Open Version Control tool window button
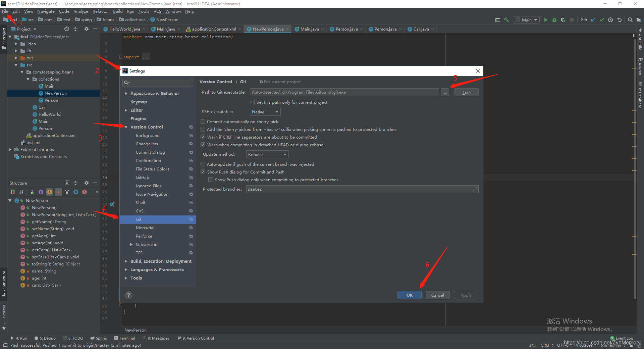This screenshot has height=349, width=644. point(196,338)
